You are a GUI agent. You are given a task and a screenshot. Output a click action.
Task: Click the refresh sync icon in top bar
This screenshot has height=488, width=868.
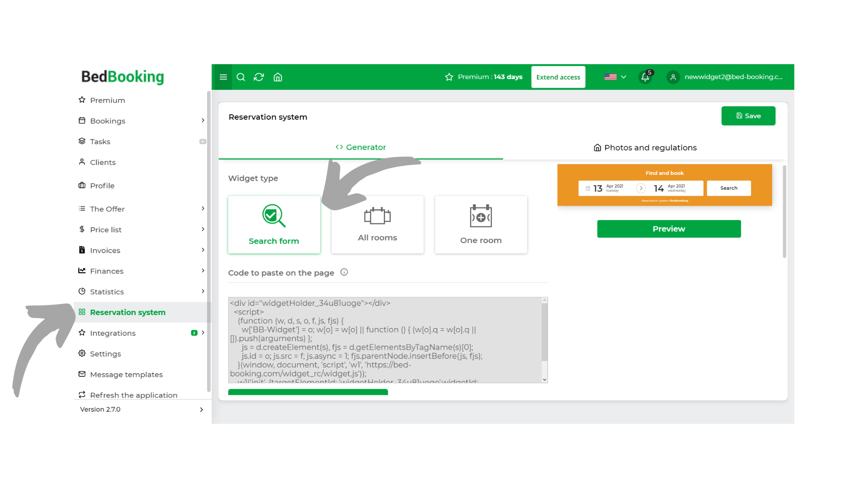tap(259, 77)
